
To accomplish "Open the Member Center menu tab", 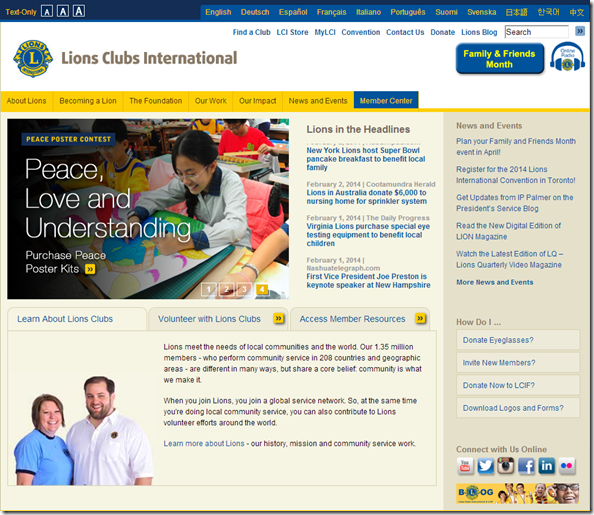I will pos(386,100).
